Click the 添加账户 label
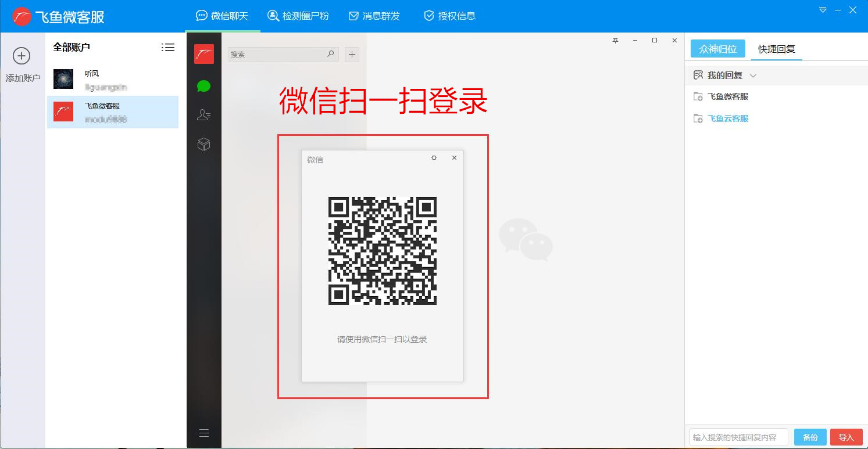 (23, 78)
